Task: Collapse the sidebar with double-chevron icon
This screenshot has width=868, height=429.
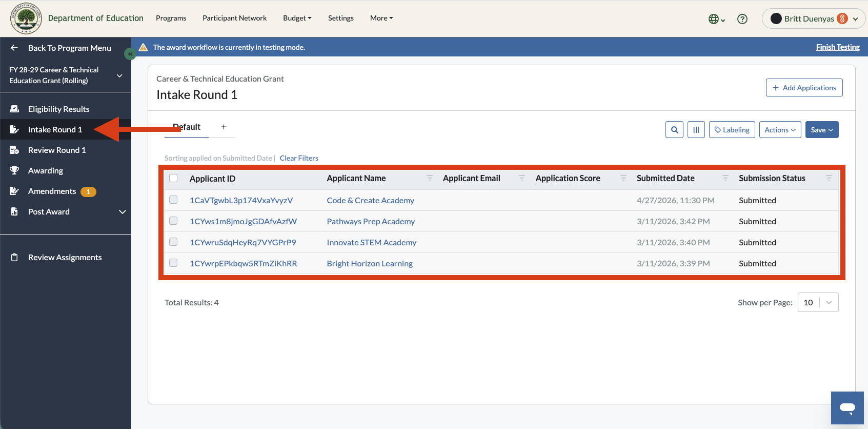Action: tap(130, 54)
